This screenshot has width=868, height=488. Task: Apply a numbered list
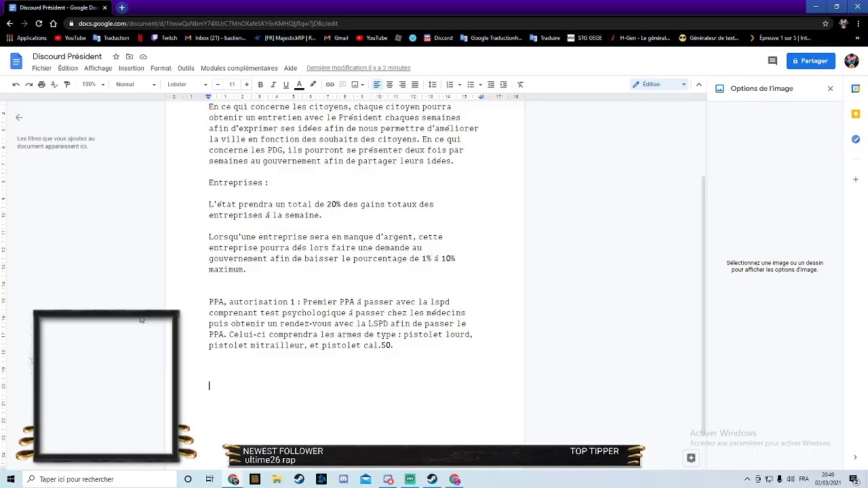[450, 85]
